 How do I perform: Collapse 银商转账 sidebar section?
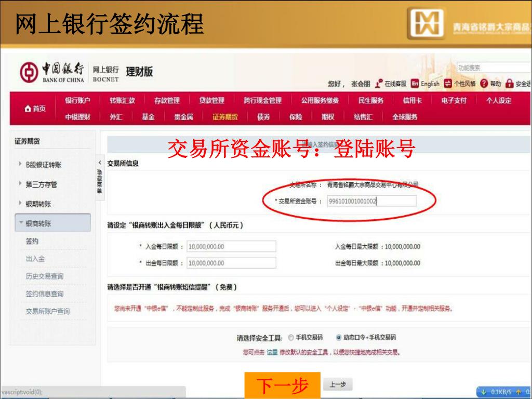pos(52,223)
